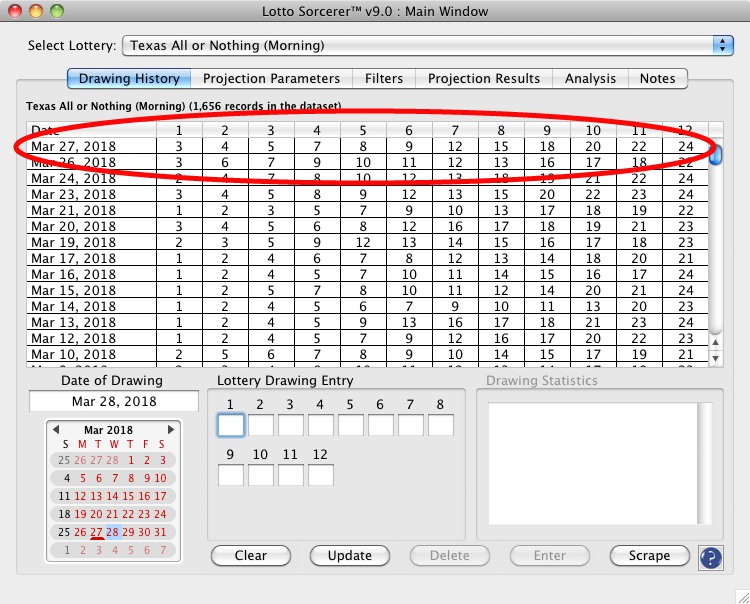Open the Analysis tab
The height and width of the screenshot is (604, 750).
590,78
